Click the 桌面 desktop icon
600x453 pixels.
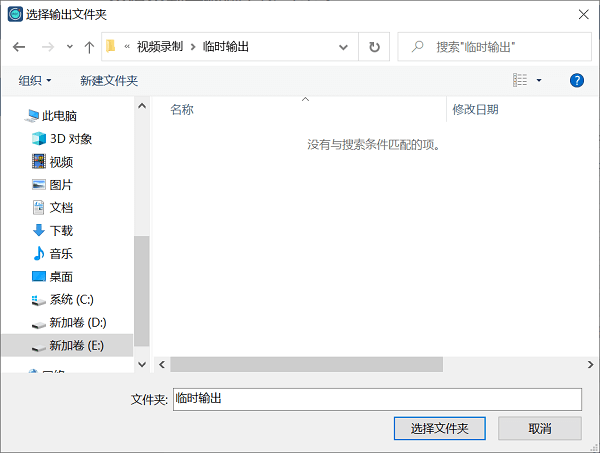pyautogui.click(x=39, y=276)
